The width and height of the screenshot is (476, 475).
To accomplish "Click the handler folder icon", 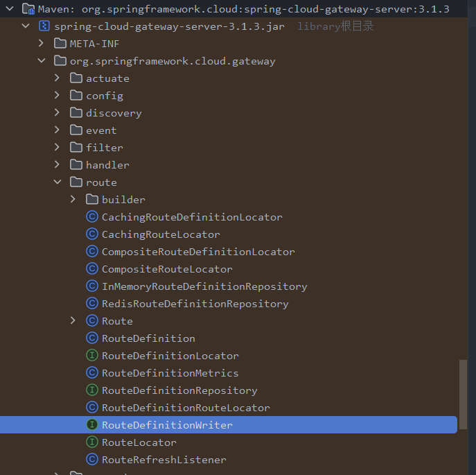I will [x=76, y=165].
